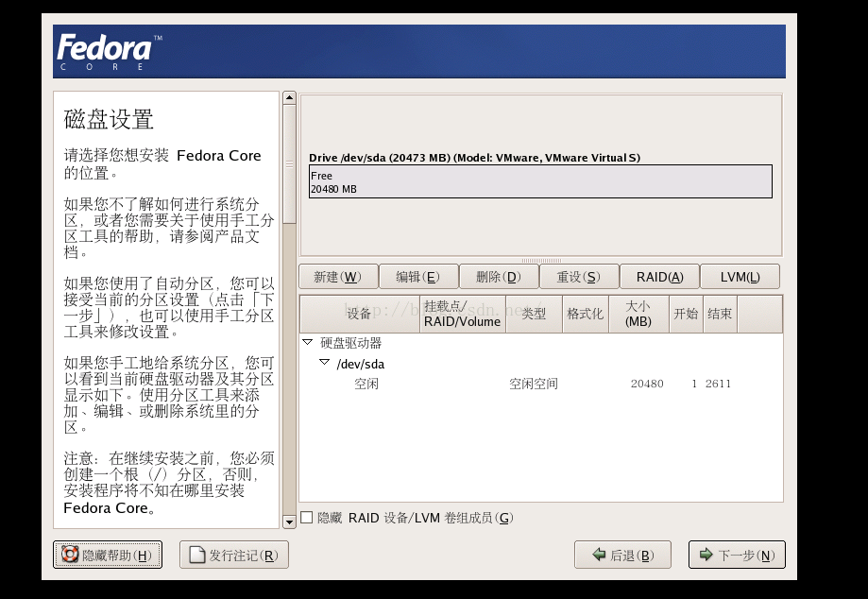Viewport: 868px width, 599px height.
Task: Collapse the /dev/sda tree node
Action: tap(324, 362)
